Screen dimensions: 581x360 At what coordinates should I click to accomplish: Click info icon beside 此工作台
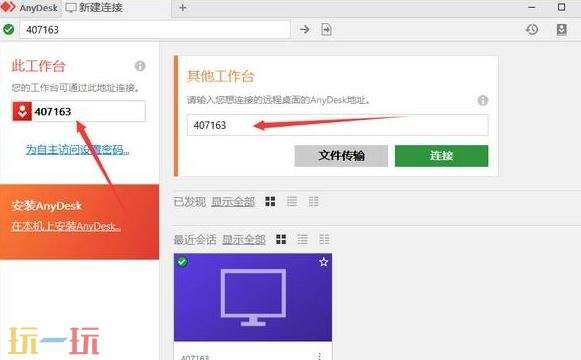point(140,66)
